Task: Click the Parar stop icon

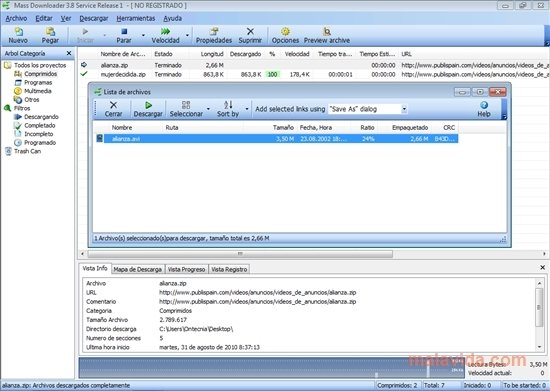Action: [x=124, y=32]
